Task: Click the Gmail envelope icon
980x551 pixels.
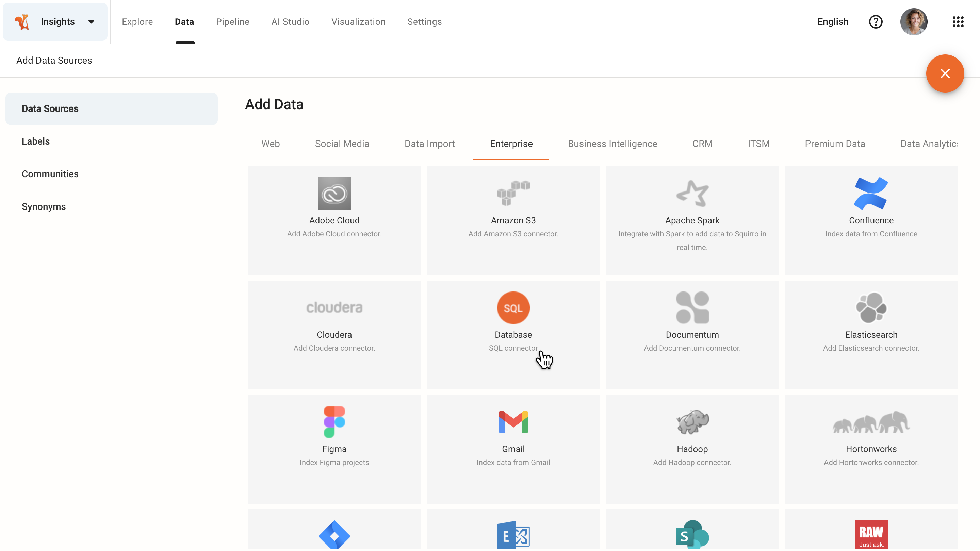Action: pyautogui.click(x=513, y=422)
